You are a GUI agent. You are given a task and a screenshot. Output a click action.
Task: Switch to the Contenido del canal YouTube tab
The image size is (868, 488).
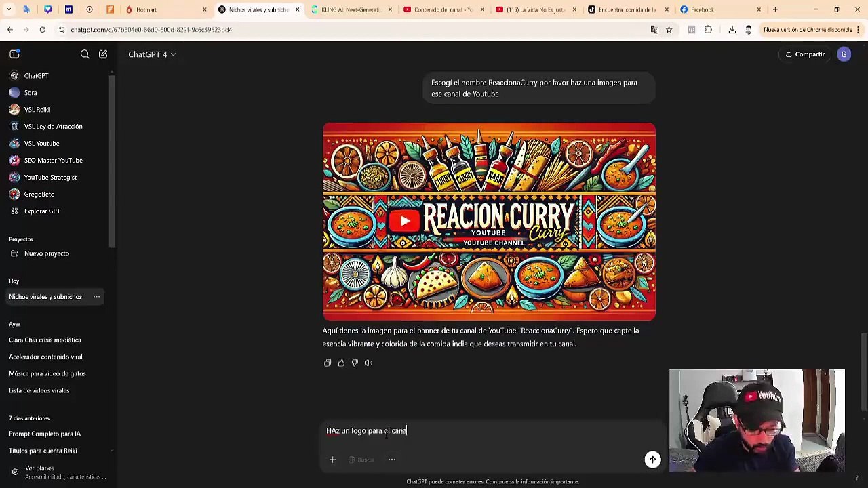pyautogui.click(x=443, y=9)
